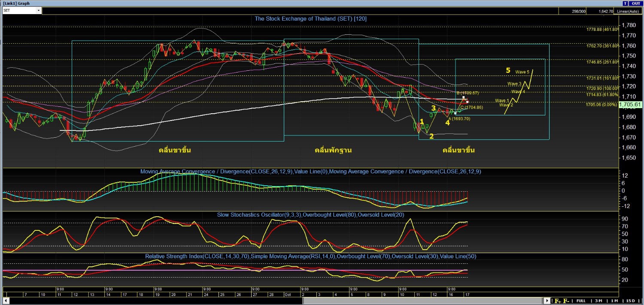This screenshot has width=644, height=305.
Task: Click the Slow Stochastics Oscillator title label
Action: (x=310, y=214)
